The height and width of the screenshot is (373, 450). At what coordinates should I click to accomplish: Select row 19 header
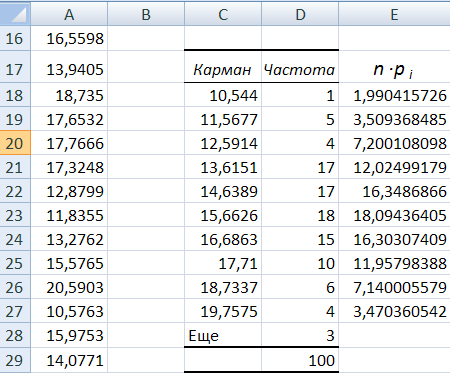(15, 119)
